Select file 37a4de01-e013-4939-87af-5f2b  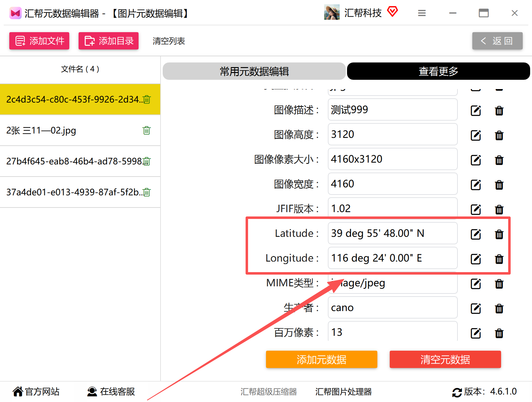pos(80,192)
